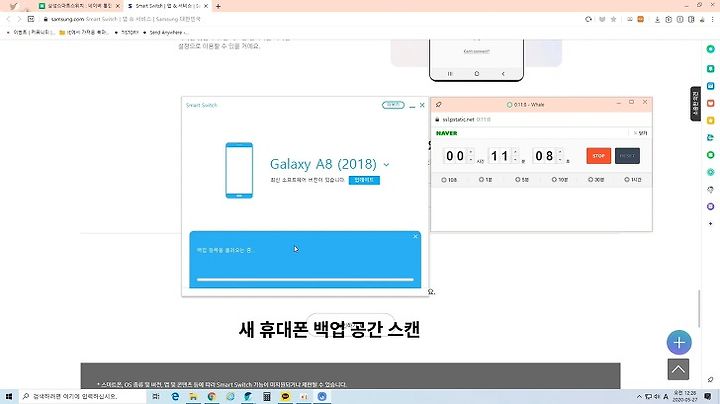
Task: Select the 30분 timer preset
Action: [596, 180]
